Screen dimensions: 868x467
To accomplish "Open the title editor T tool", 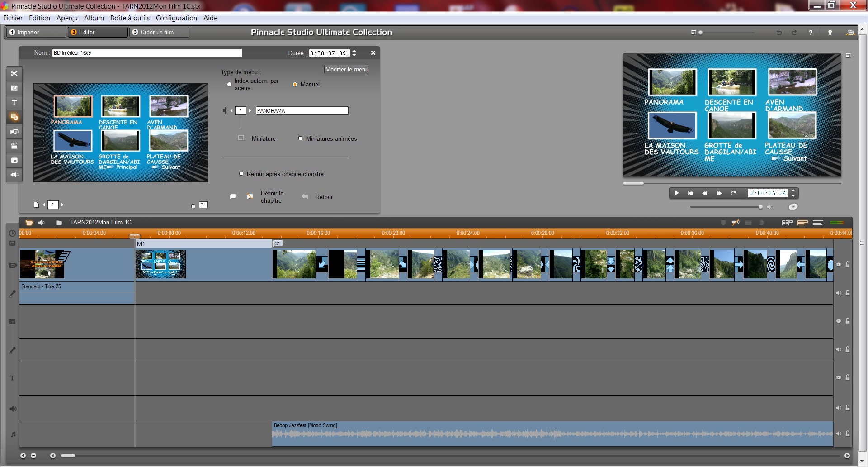I will [14, 103].
